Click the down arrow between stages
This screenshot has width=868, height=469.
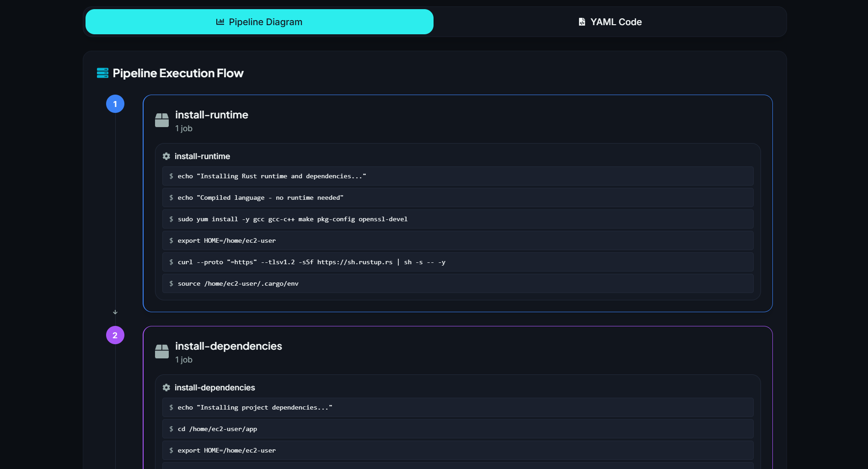(115, 312)
